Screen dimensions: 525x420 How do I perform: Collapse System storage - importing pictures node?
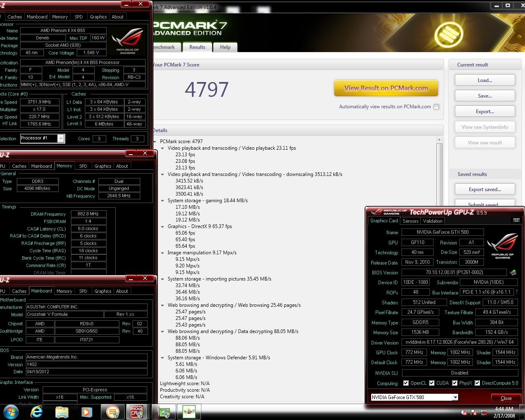click(x=162, y=279)
